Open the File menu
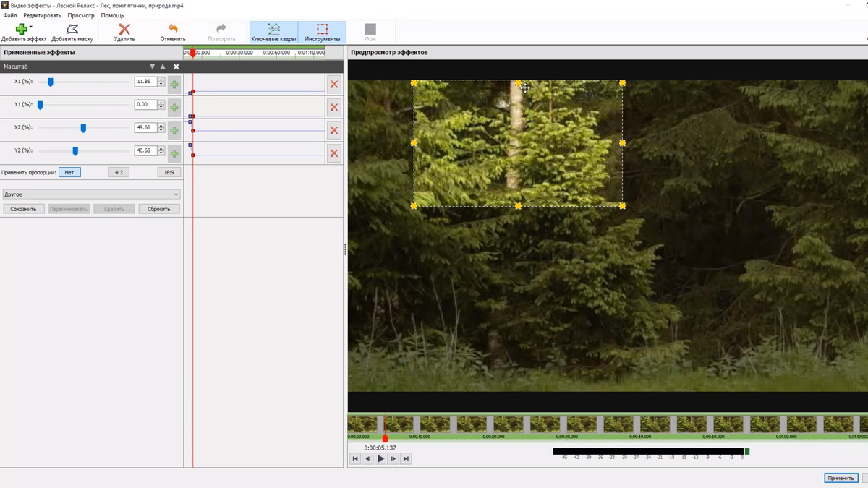 point(10,15)
